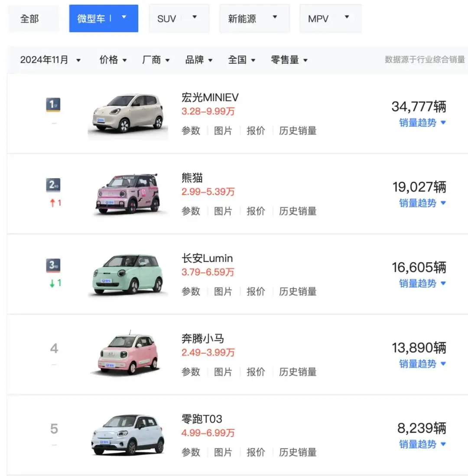
Task: Click the 16,605辆 sales figure
Action: pos(419,267)
